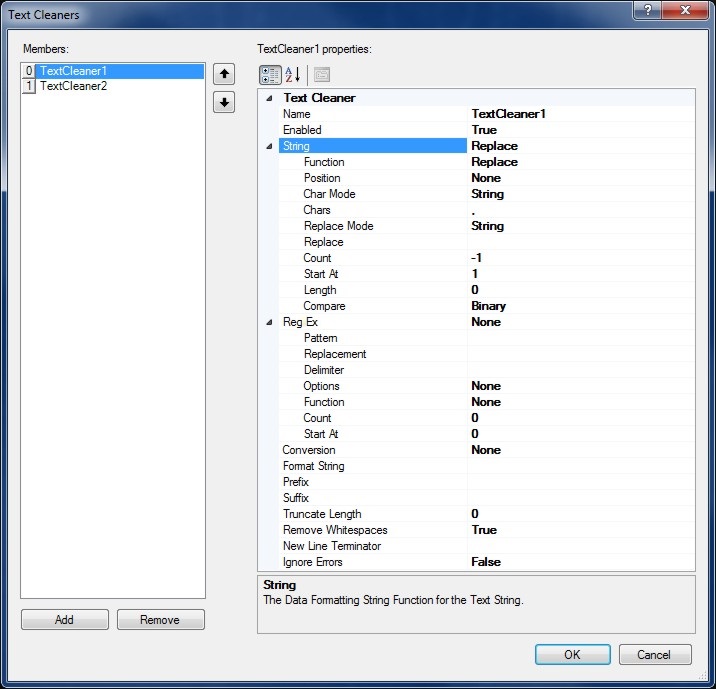Click the Help question mark button
Viewport: 716px width, 689px height.
648,9
